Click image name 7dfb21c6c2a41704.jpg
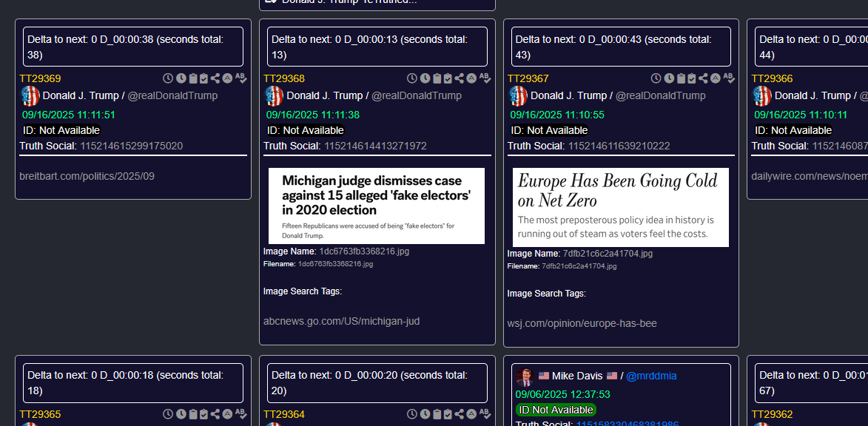 (x=608, y=254)
